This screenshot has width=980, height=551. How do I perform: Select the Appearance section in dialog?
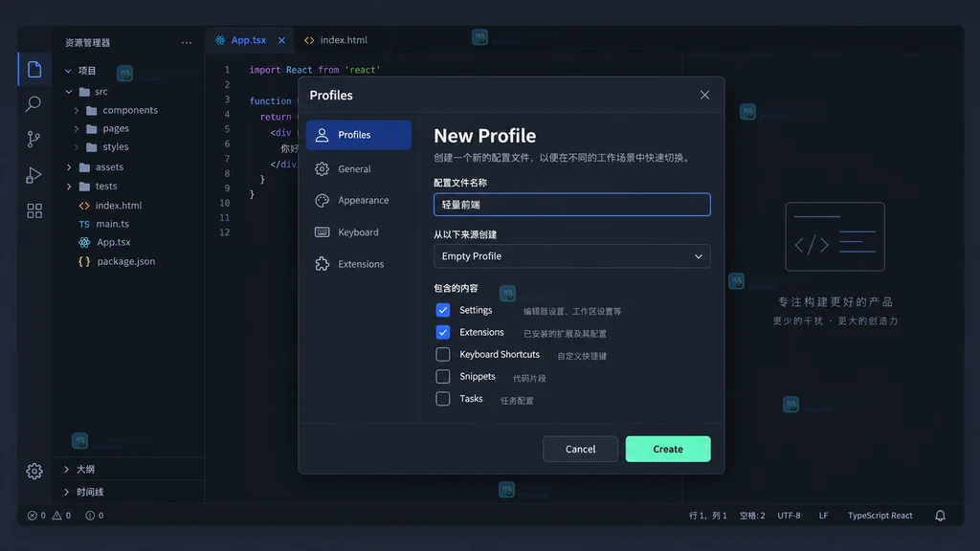click(359, 200)
